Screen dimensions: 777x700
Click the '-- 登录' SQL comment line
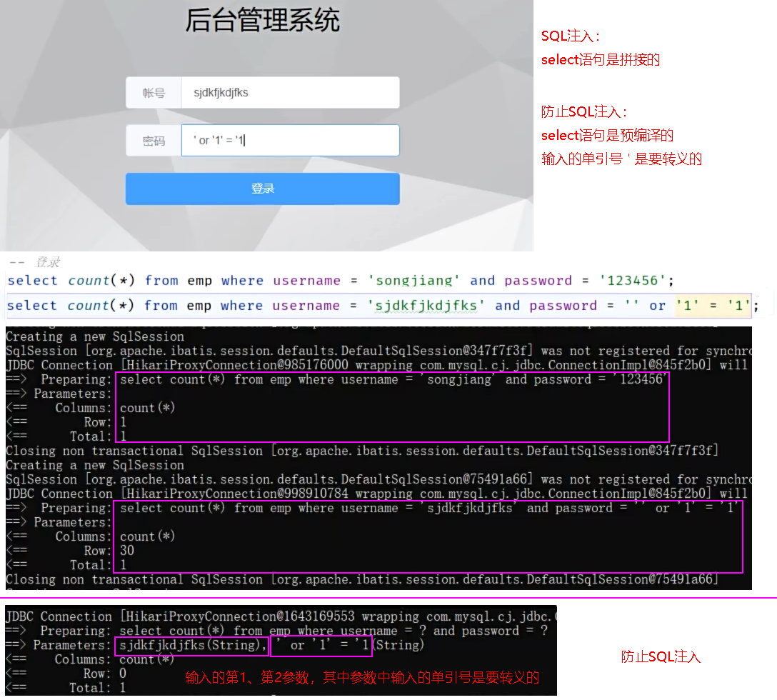tap(34, 262)
